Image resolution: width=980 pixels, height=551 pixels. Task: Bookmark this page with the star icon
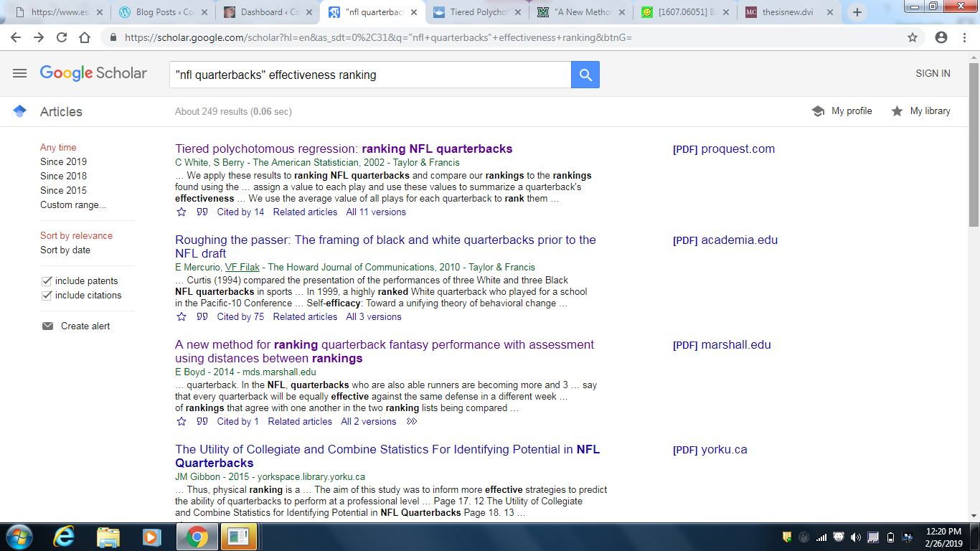[913, 37]
